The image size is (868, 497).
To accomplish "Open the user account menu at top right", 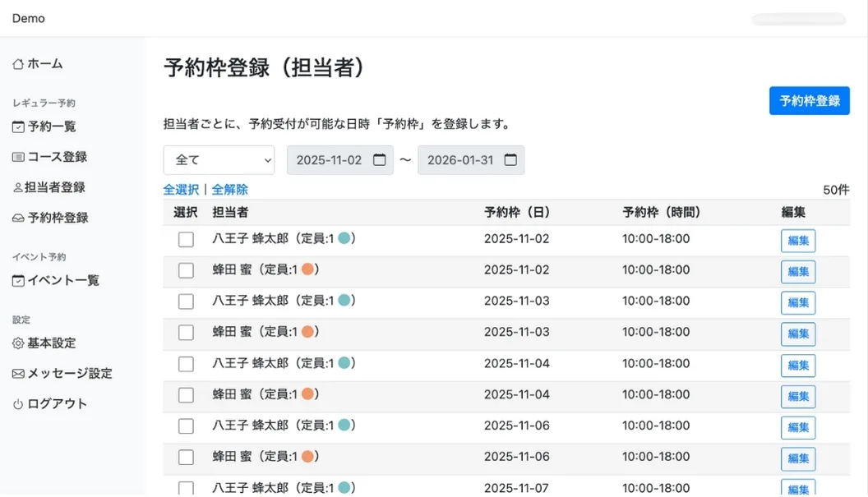I will pos(798,19).
